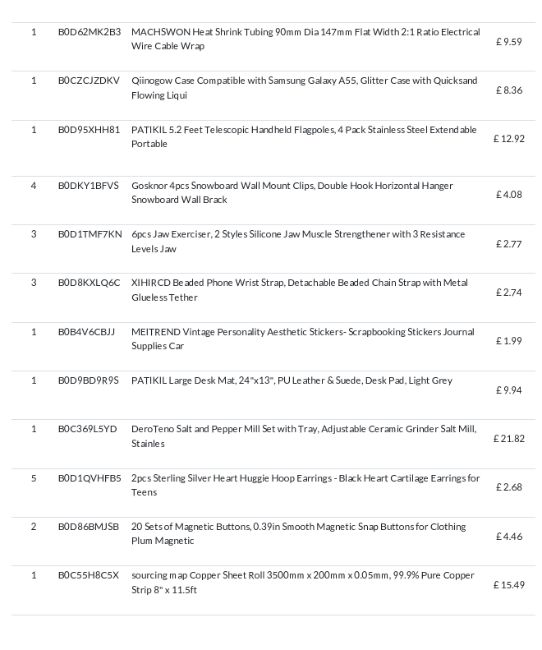542x650 pixels.
Task: Select the MACHSWON Heat Shrink Tubing description
Action: (x=306, y=39)
